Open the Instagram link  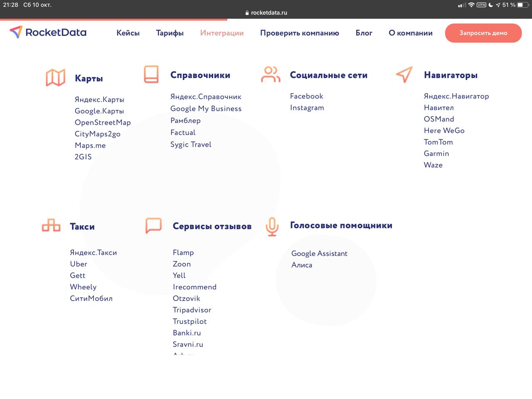coord(307,108)
